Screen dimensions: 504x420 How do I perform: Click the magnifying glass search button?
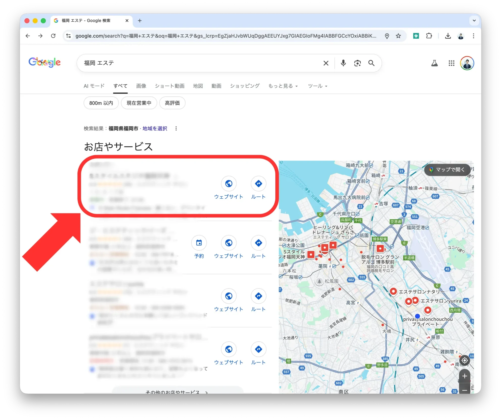371,63
